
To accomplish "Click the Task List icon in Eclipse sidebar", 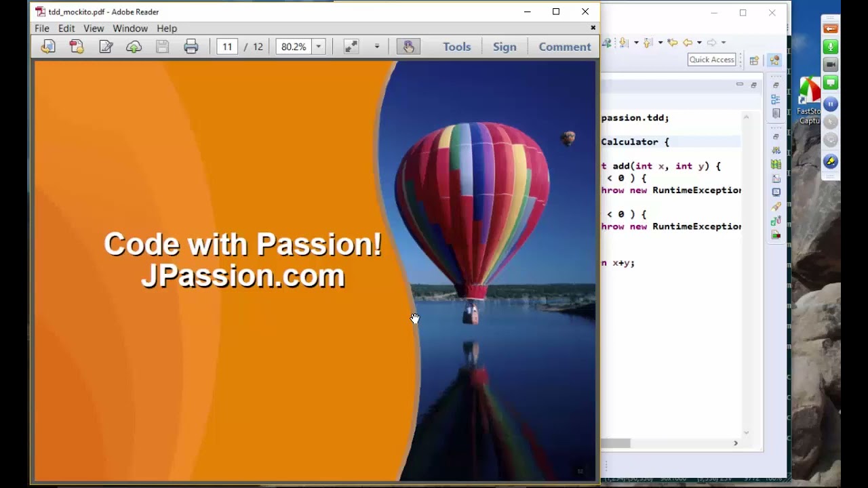I will click(x=776, y=113).
